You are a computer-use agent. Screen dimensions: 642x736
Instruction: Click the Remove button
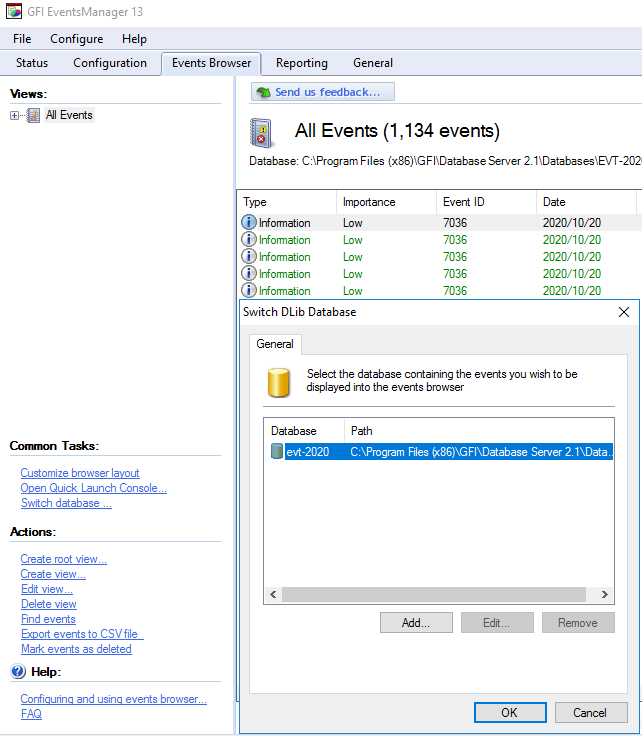tap(578, 622)
